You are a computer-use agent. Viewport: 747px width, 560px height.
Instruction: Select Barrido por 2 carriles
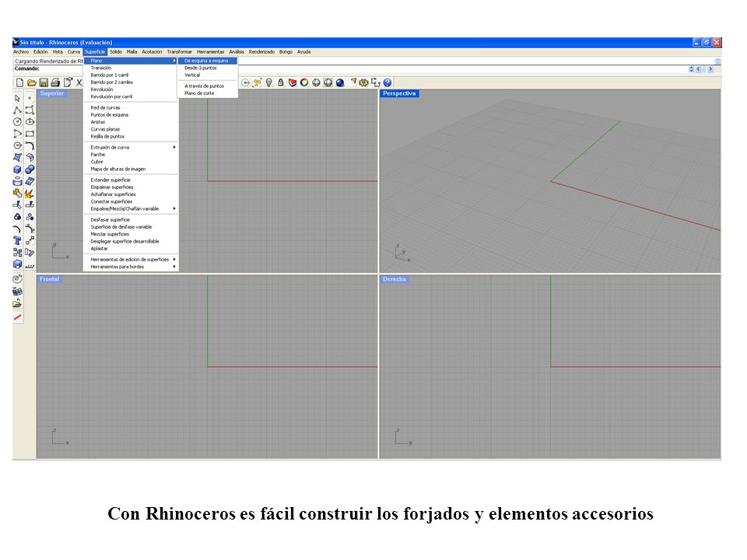(x=131, y=82)
